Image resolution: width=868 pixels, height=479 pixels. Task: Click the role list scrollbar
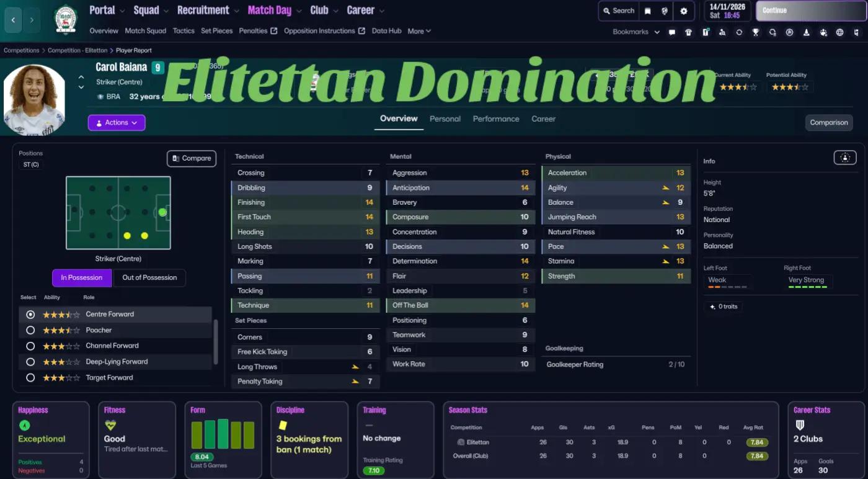pos(216,341)
